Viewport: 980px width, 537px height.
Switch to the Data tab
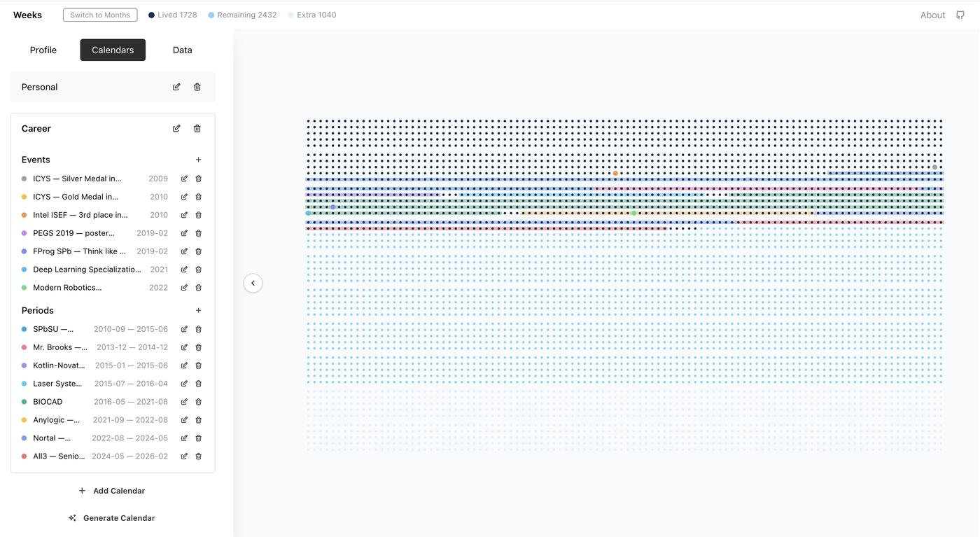click(182, 50)
